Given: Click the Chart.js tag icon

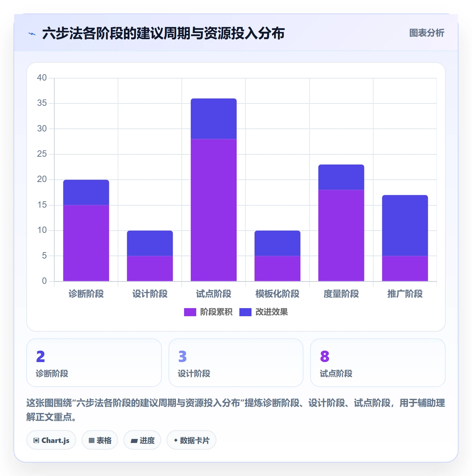Looking at the screenshot, I should click(x=36, y=441).
